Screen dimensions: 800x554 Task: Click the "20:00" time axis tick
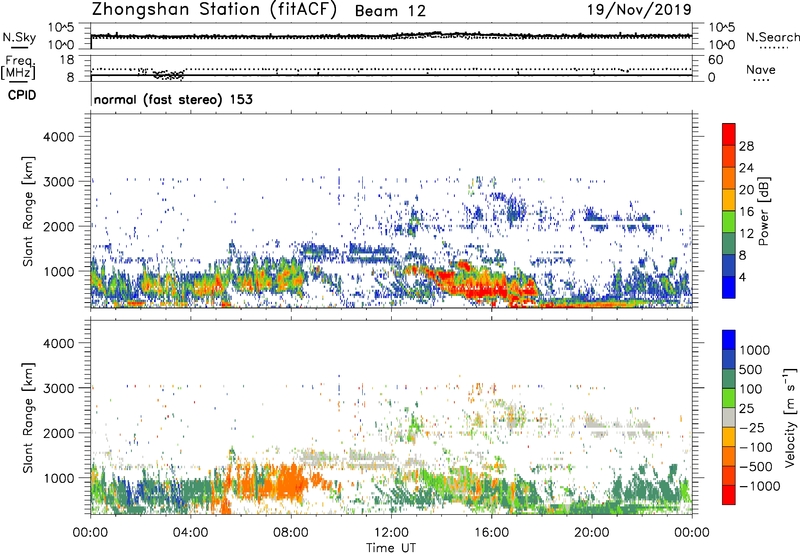click(x=592, y=532)
